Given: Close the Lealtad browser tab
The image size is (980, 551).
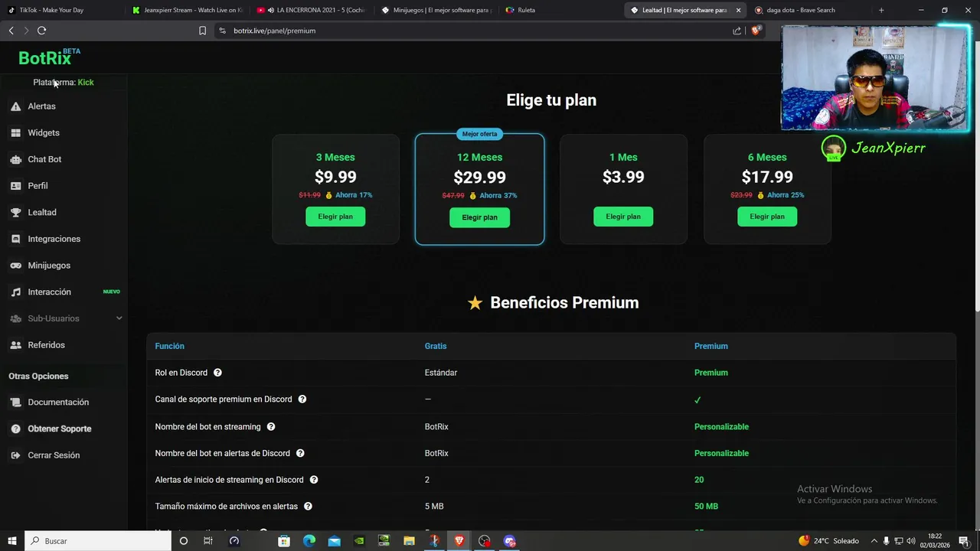Looking at the screenshot, I should (738, 10).
